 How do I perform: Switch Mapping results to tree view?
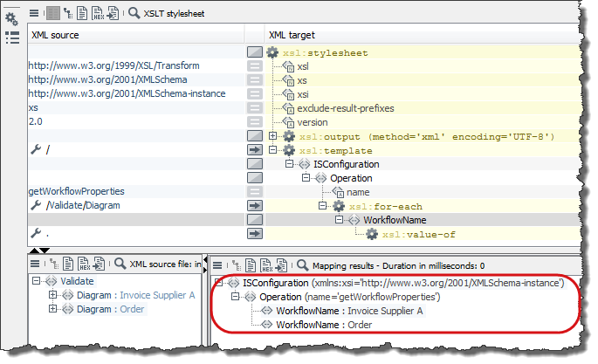click(236, 265)
